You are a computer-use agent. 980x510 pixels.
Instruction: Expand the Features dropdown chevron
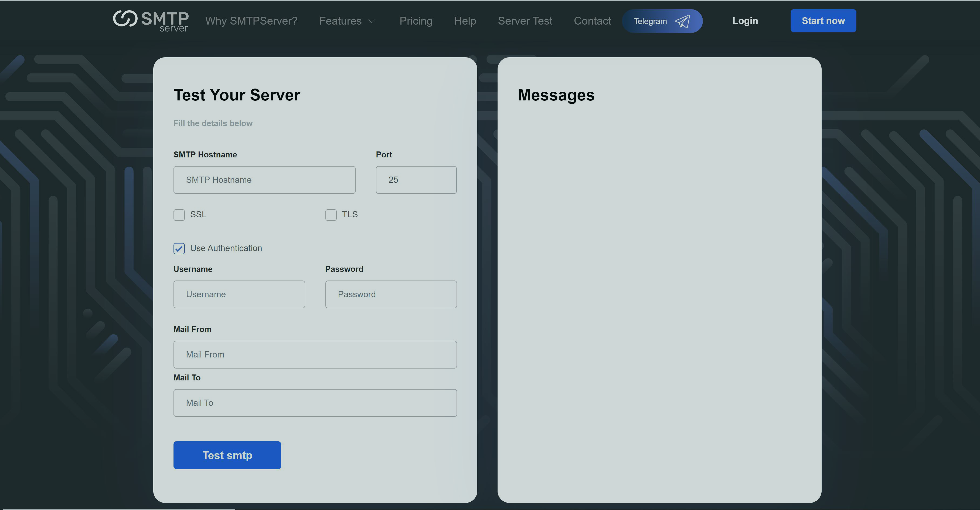tap(372, 21)
